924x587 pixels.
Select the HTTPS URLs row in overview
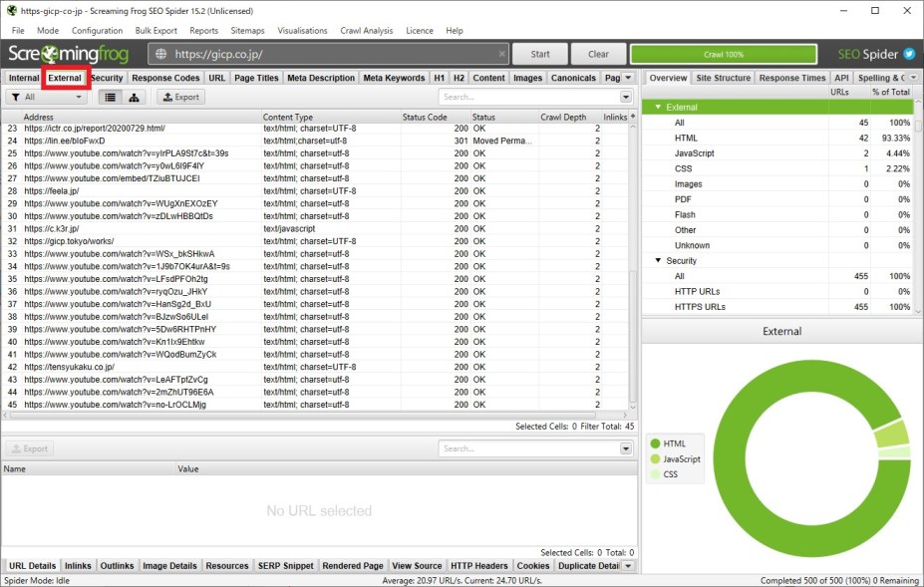point(777,307)
